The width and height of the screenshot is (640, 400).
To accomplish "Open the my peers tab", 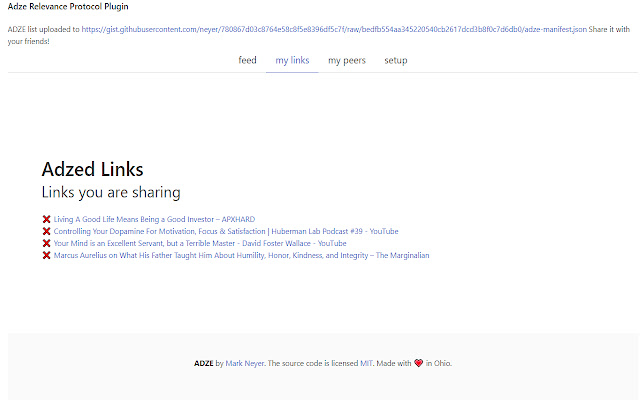I will 347,60.
